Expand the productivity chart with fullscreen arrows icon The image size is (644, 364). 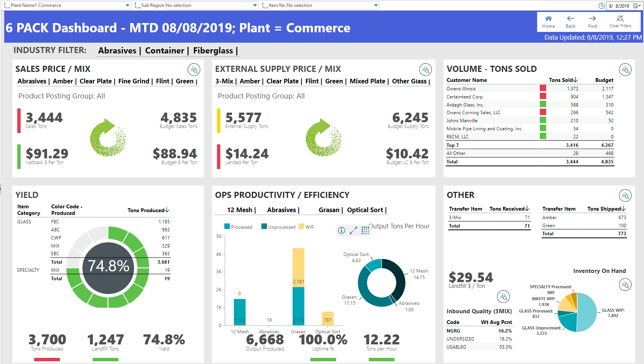click(353, 230)
